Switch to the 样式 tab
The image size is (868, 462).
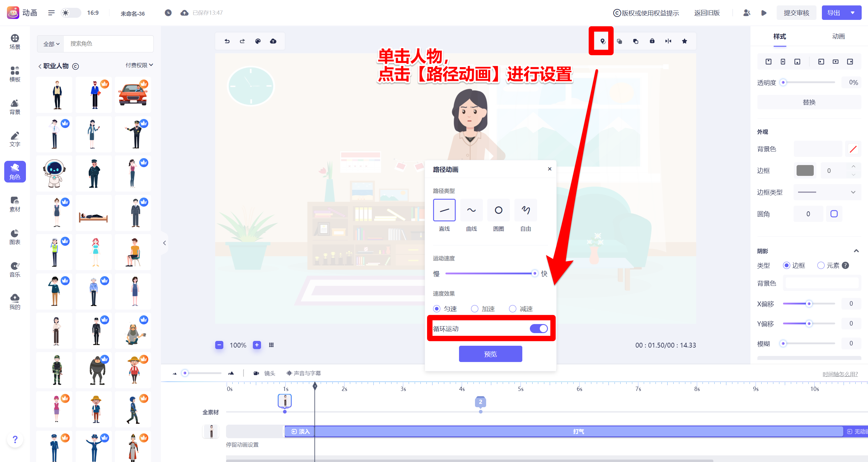(x=779, y=36)
